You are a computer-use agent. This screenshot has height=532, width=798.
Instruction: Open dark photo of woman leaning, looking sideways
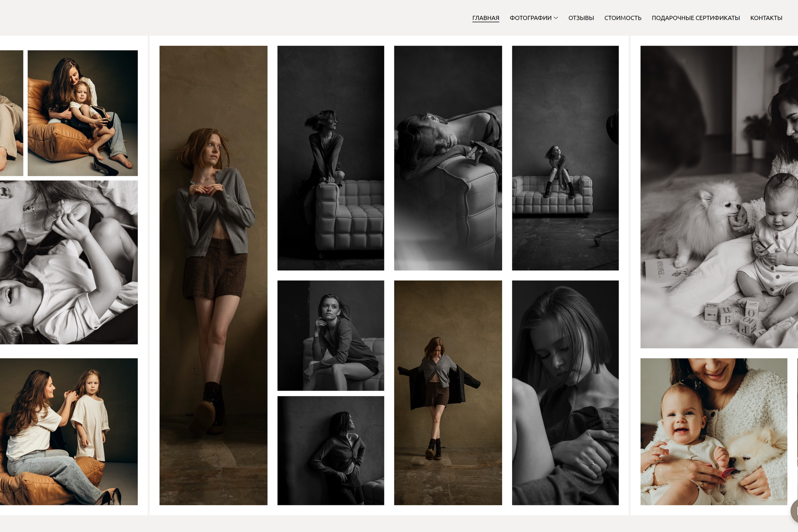pyautogui.click(x=330, y=450)
